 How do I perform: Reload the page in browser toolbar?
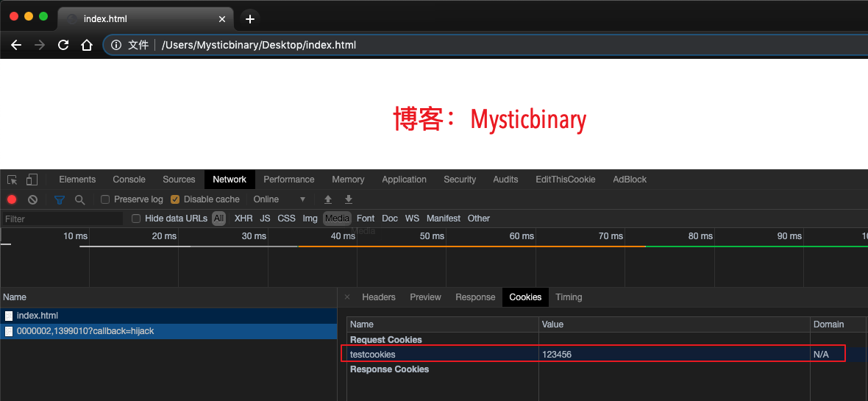point(63,45)
